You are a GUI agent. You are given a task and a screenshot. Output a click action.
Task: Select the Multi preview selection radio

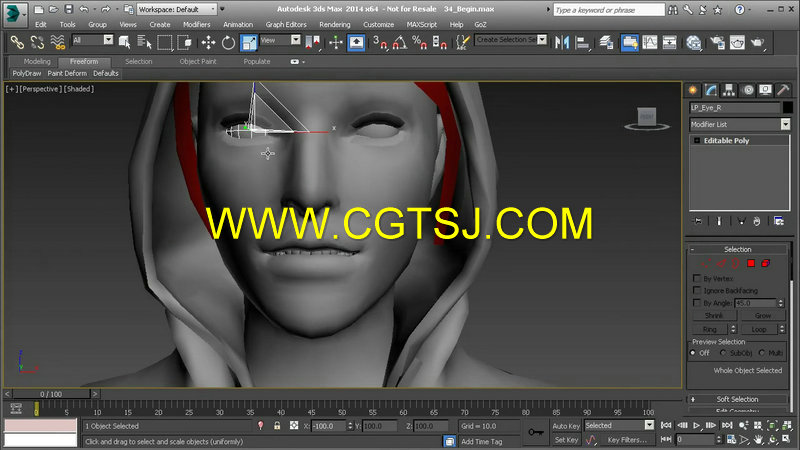[x=762, y=353]
